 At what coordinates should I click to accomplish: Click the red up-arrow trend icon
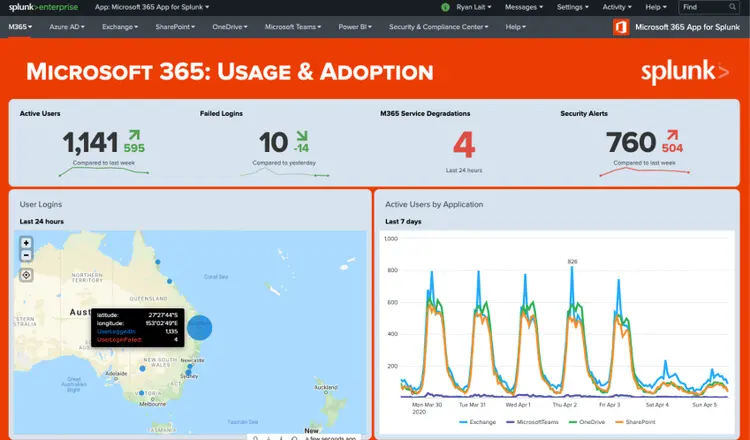[672, 135]
